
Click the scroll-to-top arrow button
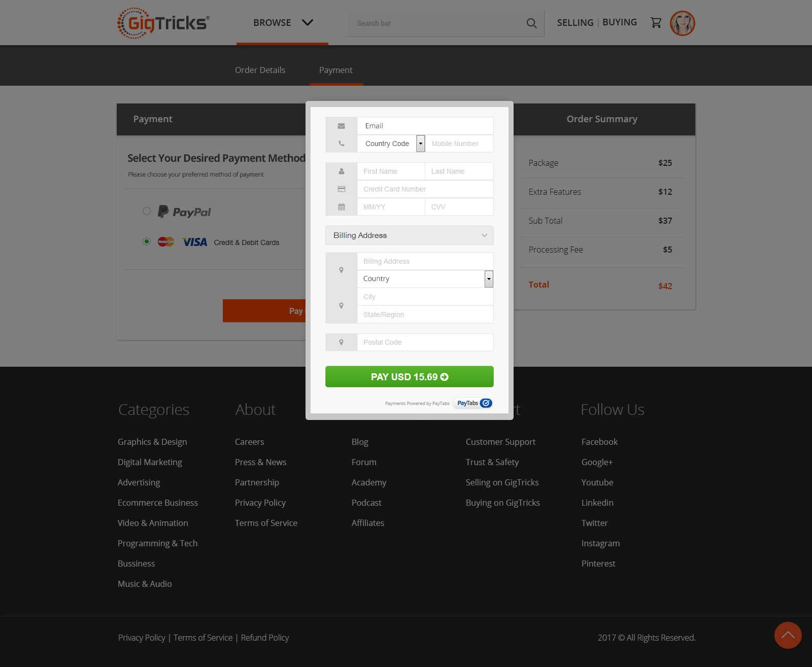point(788,635)
